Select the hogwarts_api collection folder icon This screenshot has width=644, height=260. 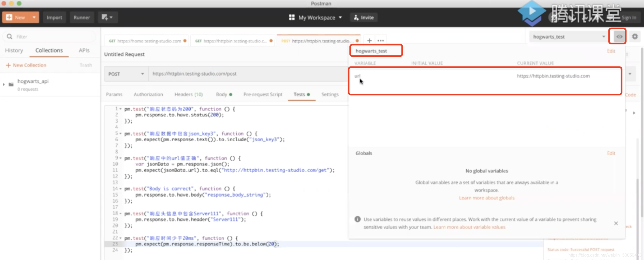(x=11, y=85)
